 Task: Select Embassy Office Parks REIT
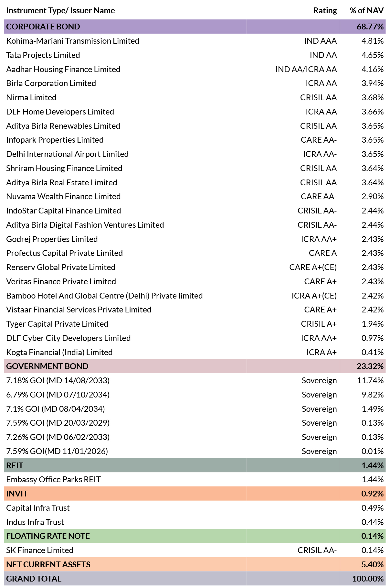[53, 479]
